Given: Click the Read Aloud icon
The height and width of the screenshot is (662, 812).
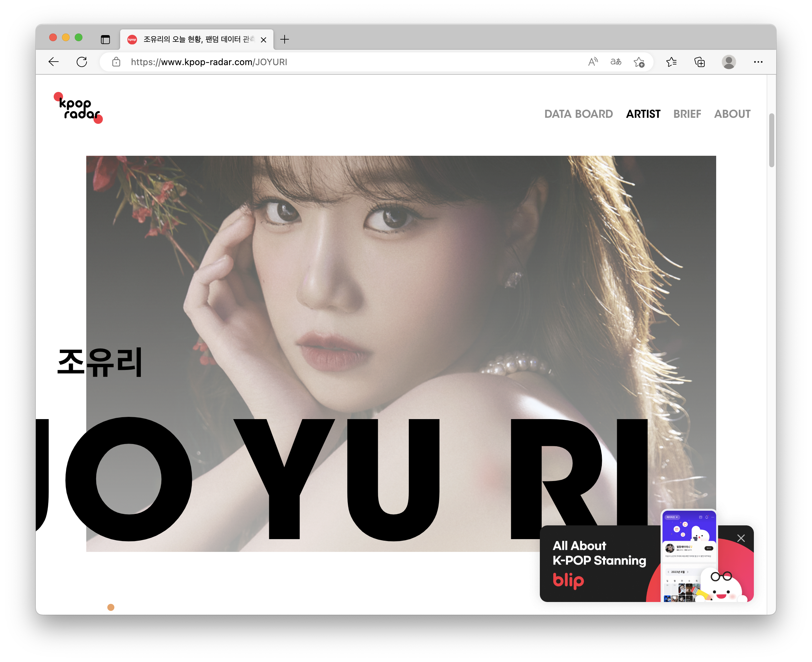Looking at the screenshot, I should (x=593, y=62).
